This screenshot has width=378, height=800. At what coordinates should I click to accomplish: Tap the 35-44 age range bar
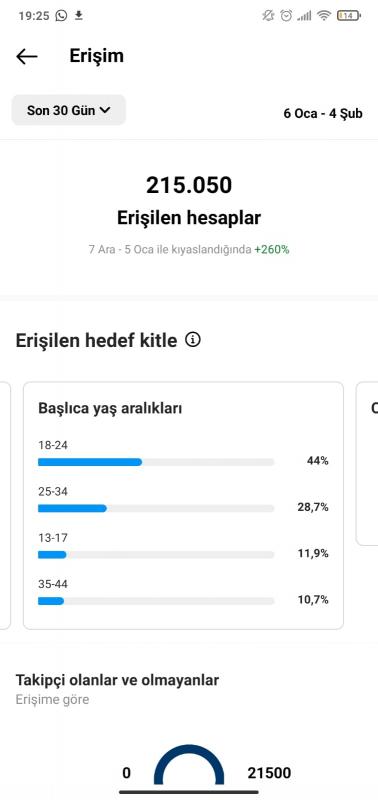click(x=156, y=601)
